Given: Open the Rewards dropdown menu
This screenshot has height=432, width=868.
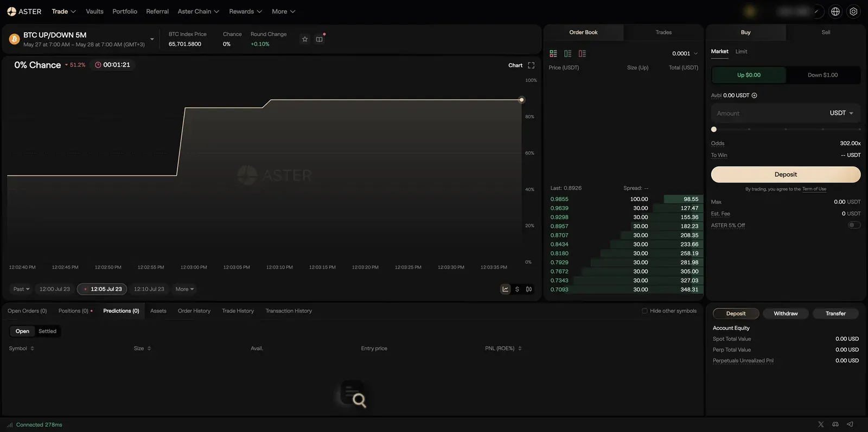Looking at the screenshot, I should (246, 11).
